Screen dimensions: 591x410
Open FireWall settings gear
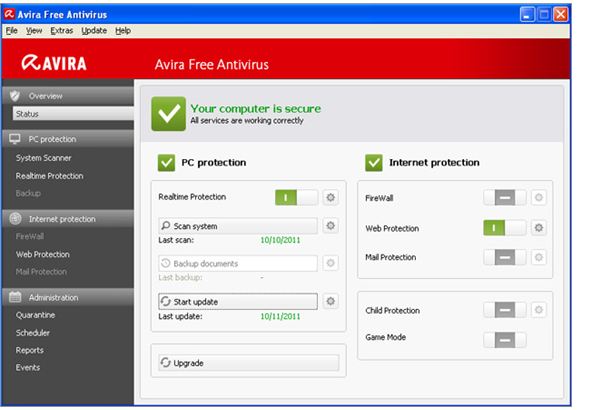point(539,197)
